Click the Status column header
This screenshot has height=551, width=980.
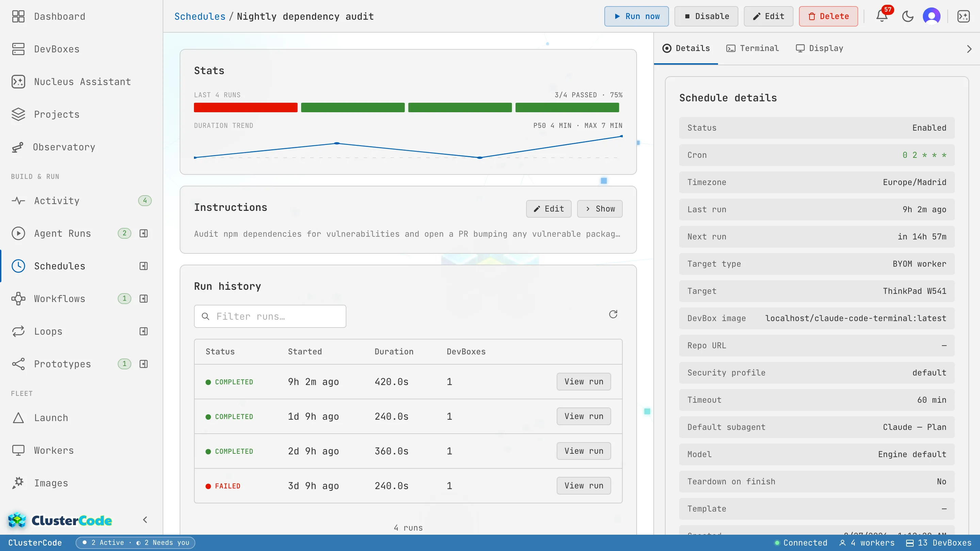click(220, 352)
